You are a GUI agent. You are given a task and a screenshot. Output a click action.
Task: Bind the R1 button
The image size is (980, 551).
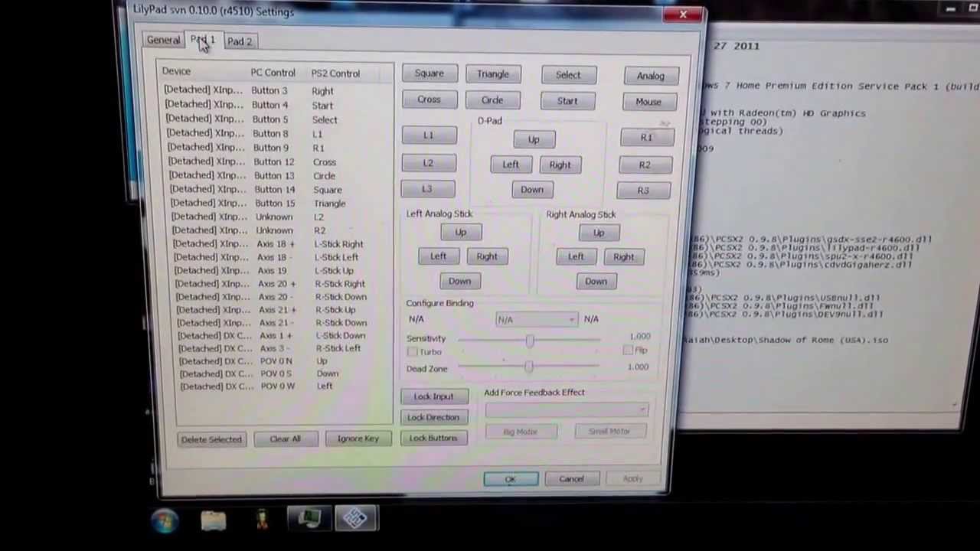[647, 138]
